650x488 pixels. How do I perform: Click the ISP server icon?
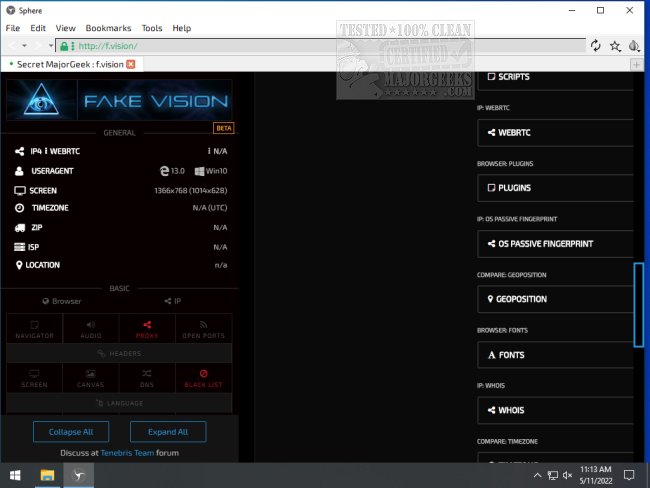point(19,247)
